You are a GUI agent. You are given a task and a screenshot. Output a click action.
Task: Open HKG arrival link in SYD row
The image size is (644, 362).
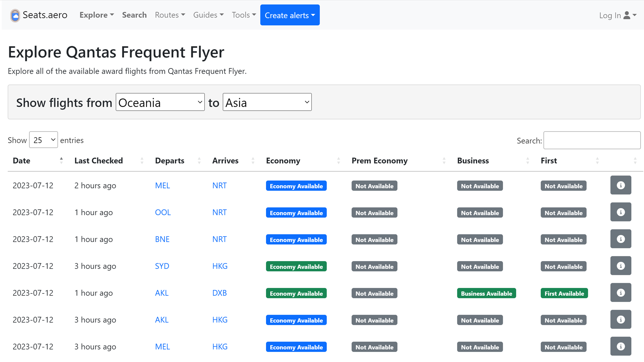(220, 266)
